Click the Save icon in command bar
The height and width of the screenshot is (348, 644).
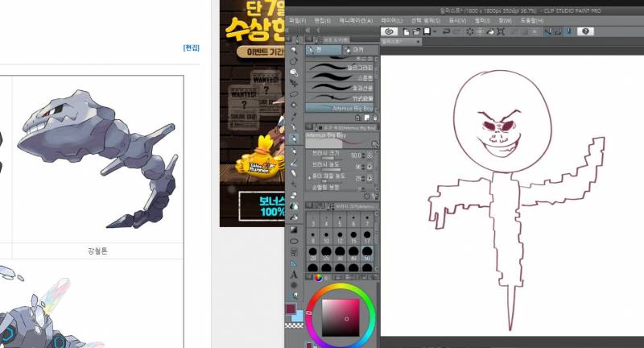point(427,31)
